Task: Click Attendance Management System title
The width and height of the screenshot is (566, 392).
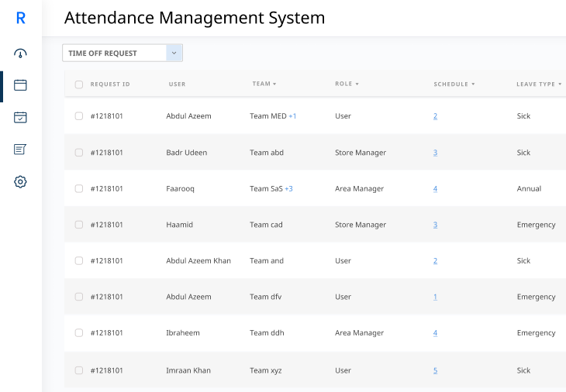Action: pyautogui.click(x=195, y=18)
